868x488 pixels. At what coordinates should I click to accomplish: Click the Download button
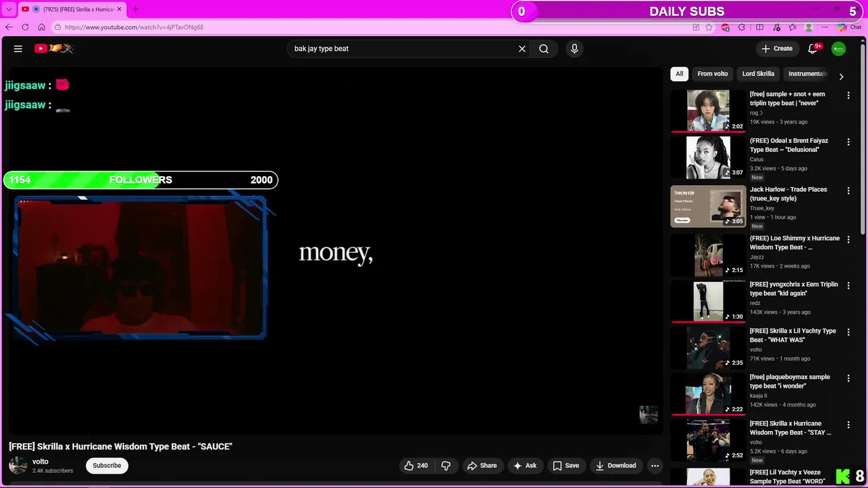point(616,466)
